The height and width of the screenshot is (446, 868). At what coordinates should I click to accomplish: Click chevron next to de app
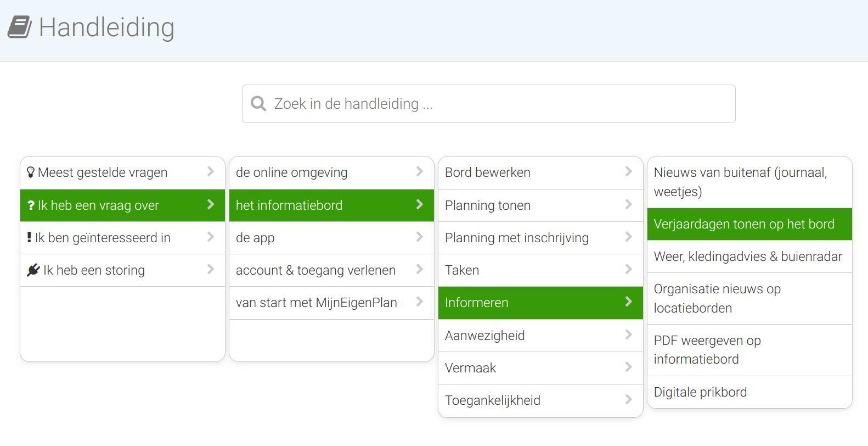point(420,237)
